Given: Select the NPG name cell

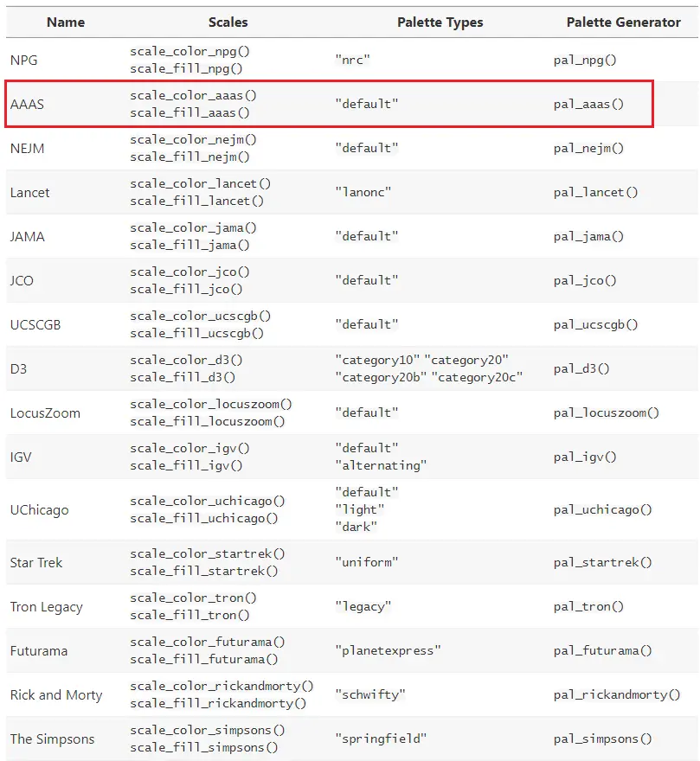Looking at the screenshot, I should coord(24,61).
